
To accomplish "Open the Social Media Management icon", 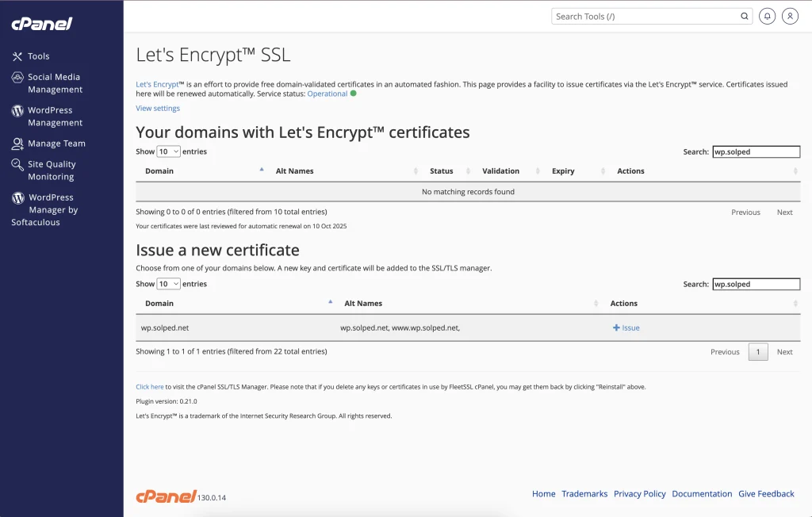I will coord(17,78).
